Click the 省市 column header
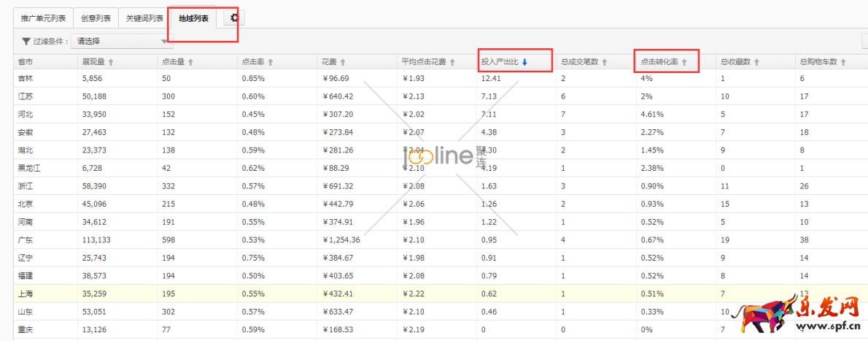868x341 pixels. [26, 62]
